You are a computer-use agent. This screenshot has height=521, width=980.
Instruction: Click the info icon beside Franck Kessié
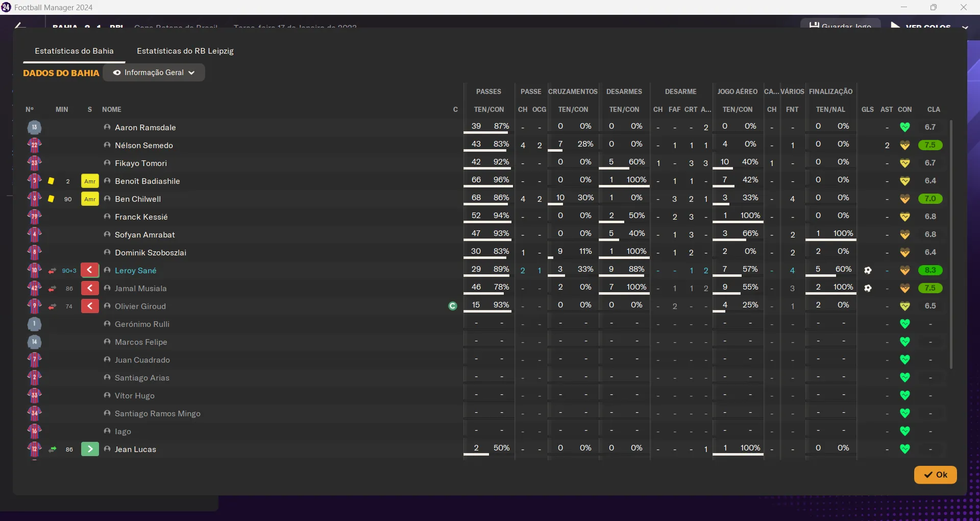tap(107, 217)
